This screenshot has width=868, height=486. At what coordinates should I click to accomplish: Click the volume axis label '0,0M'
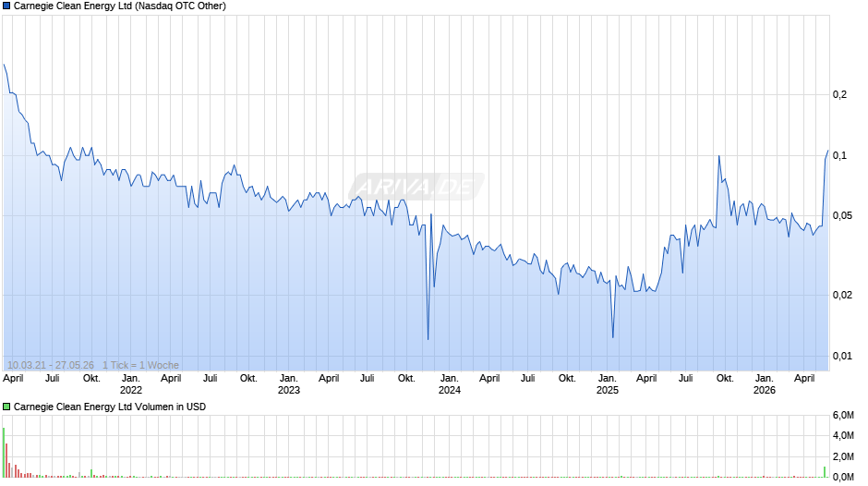pyautogui.click(x=843, y=477)
